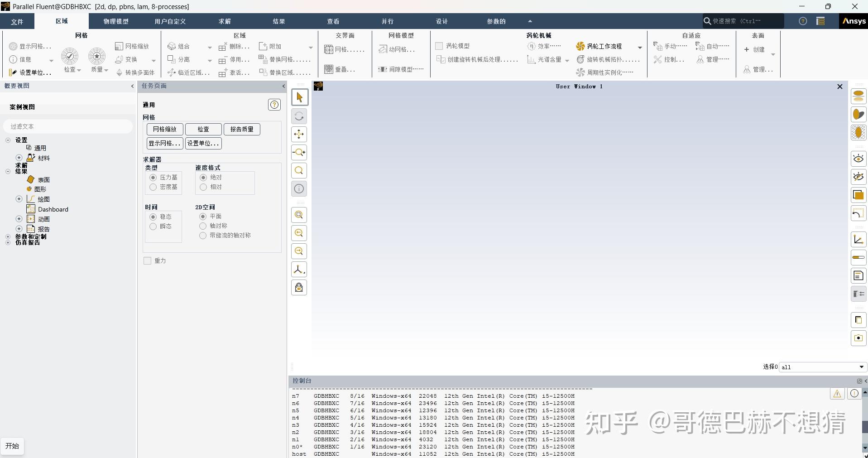Click the axis orientation view icon
Viewport: 868px width, 458px height.
tap(299, 270)
